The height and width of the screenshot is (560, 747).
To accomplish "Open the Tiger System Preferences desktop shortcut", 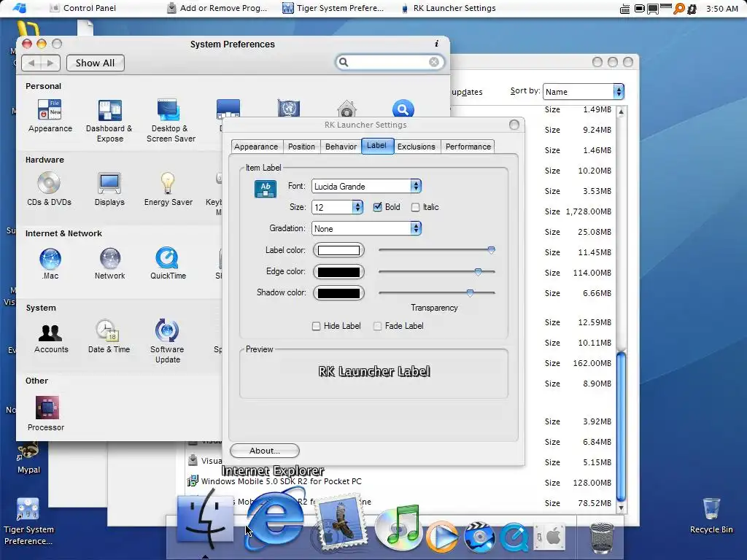I will pyautogui.click(x=28, y=522).
